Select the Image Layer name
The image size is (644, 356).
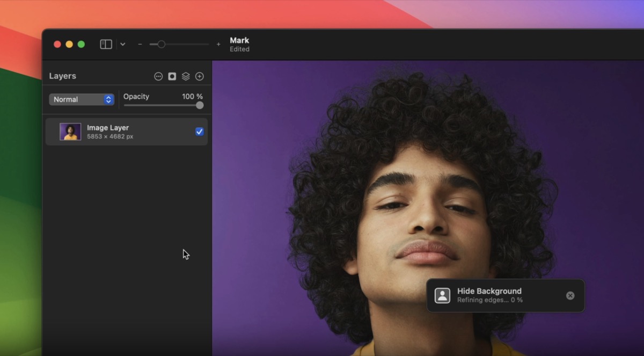click(108, 128)
